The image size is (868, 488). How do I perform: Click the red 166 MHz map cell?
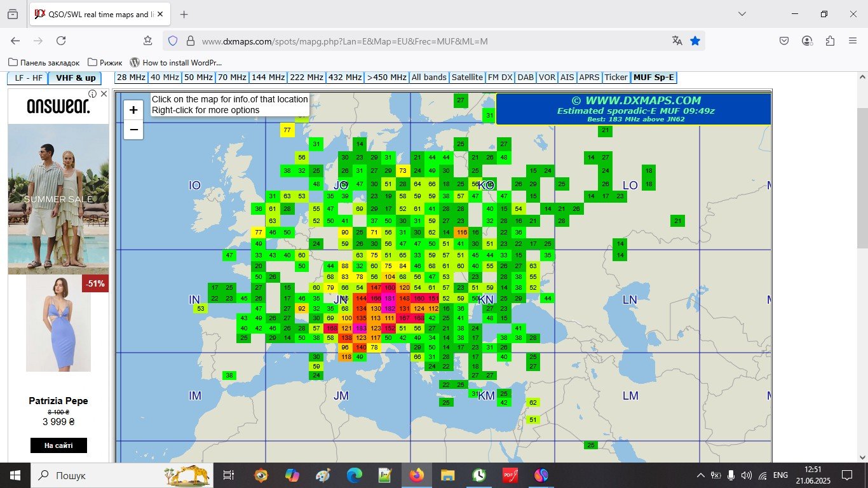[x=376, y=298]
